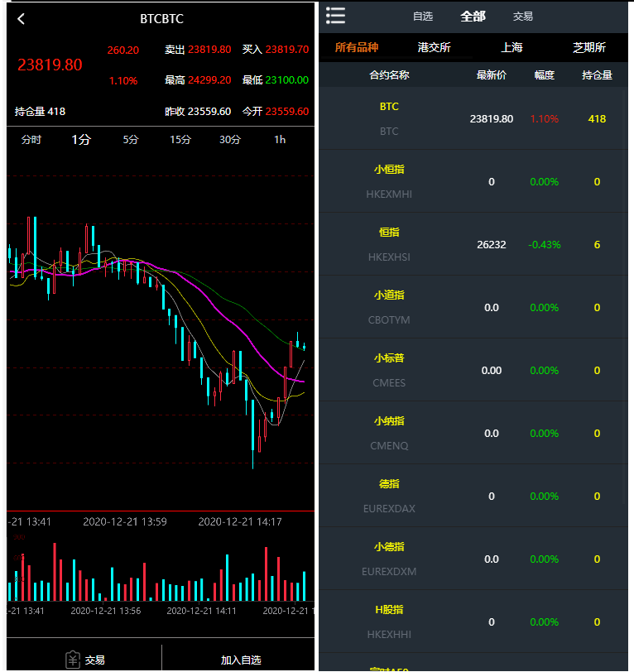634x672 pixels.
Task: Click the 交易 button at bottom
Action: 84,660
